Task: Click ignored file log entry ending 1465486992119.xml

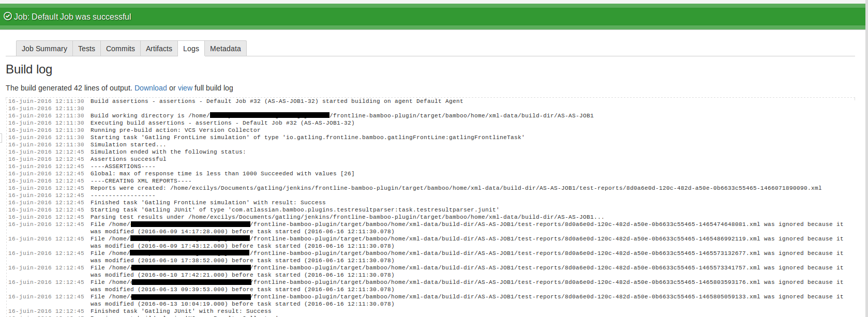Action: [467, 243]
